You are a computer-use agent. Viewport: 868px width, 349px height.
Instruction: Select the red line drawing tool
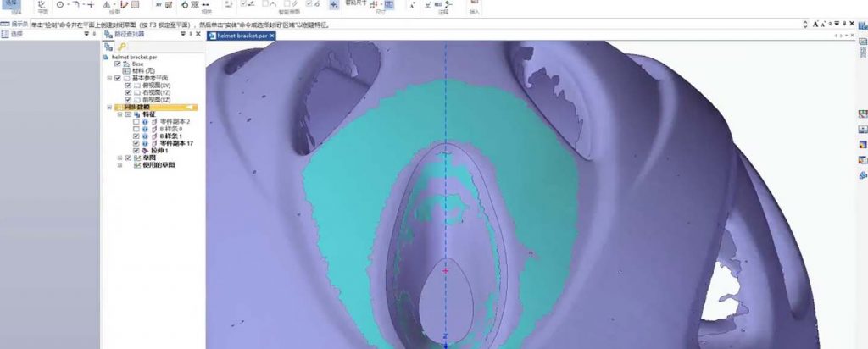(125, 4)
